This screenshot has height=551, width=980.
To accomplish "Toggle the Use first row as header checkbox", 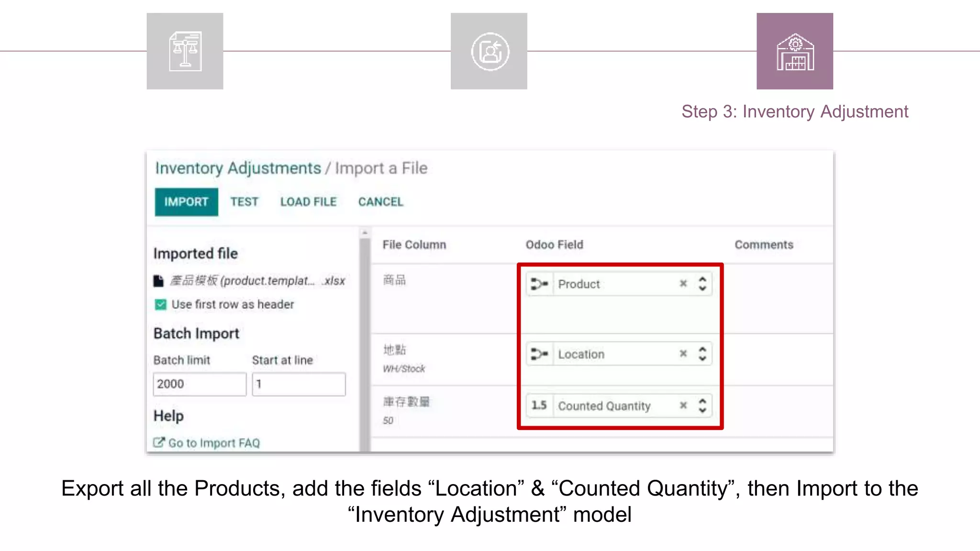I will pos(160,305).
